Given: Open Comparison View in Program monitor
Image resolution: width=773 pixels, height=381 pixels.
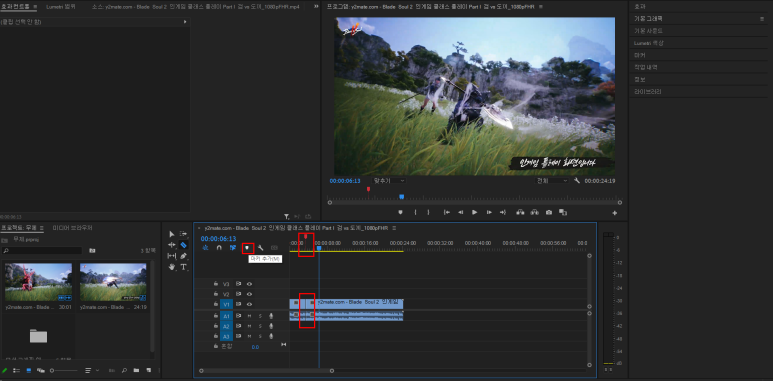Looking at the screenshot, I should click(x=562, y=212).
